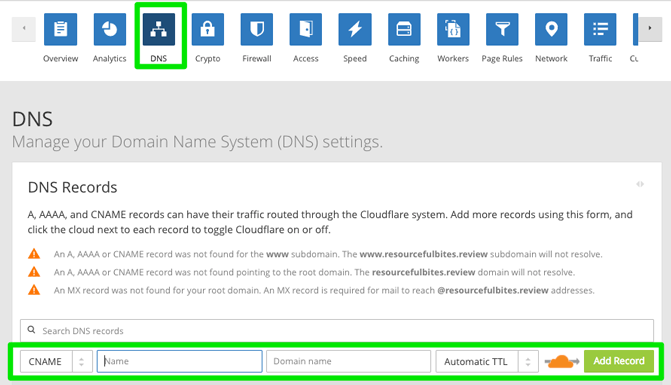Image resolution: width=671 pixels, height=385 pixels.
Task: Open the Analytics pie chart icon
Action: coord(110,29)
